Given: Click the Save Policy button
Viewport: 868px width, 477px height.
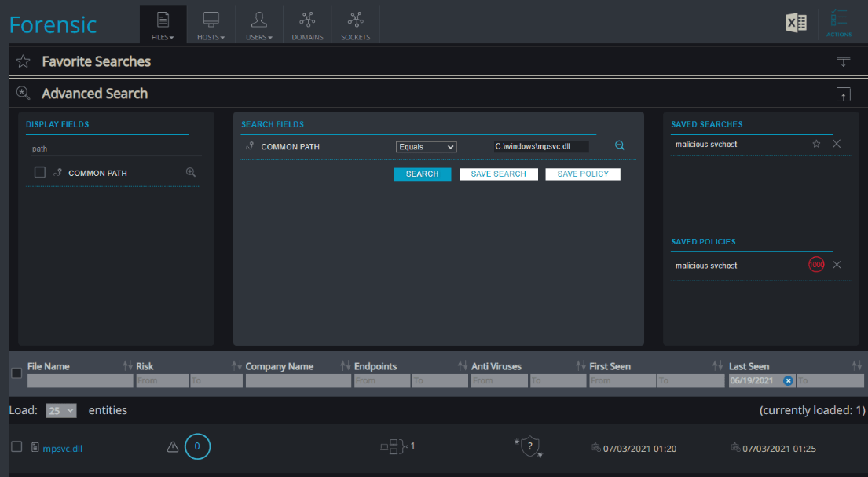Looking at the screenshot, I should [x=582, y=174].
